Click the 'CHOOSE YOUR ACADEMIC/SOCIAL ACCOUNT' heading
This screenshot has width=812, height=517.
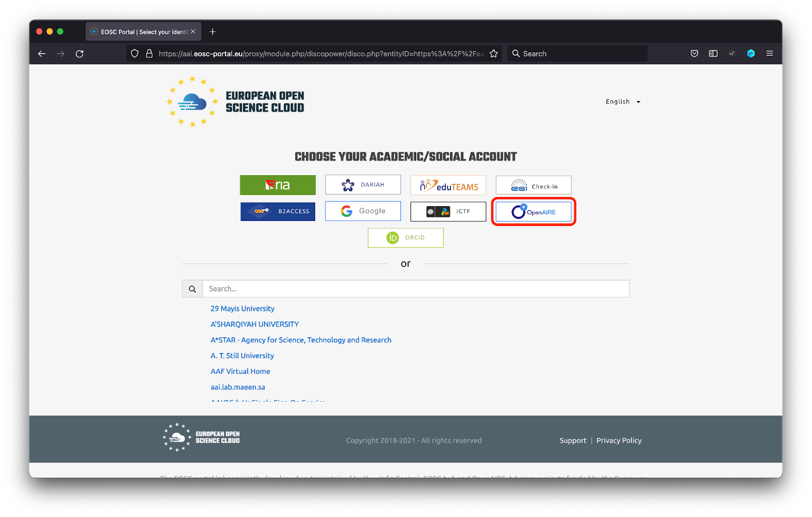pos(405,157)
